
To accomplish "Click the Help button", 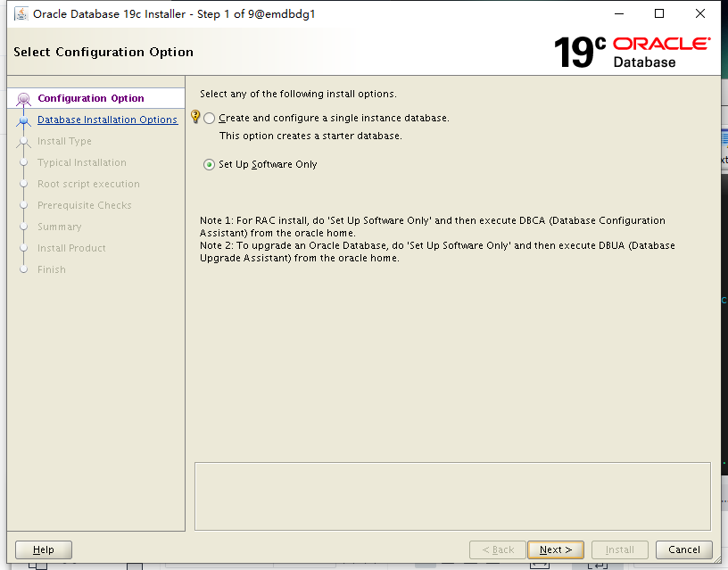I will (44, 550).
